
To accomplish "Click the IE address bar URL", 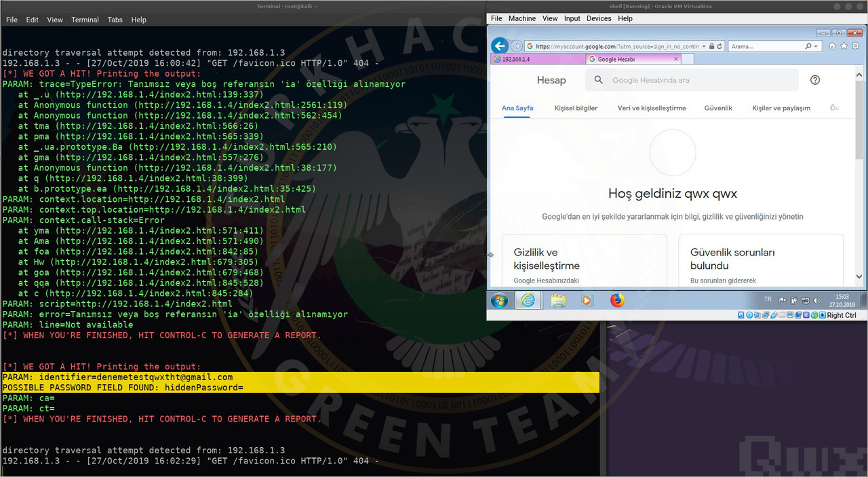I will coord(616,46).
